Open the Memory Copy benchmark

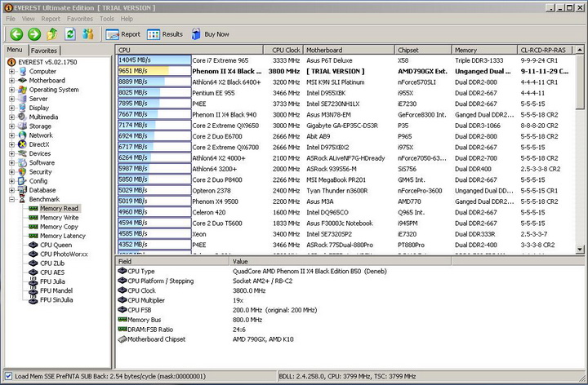[x=59, y=227]
